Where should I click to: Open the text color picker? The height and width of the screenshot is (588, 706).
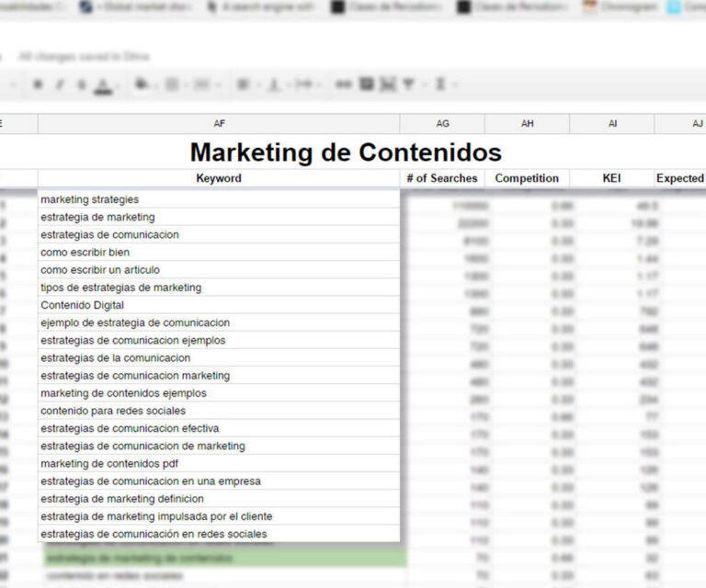pos(103,85)
